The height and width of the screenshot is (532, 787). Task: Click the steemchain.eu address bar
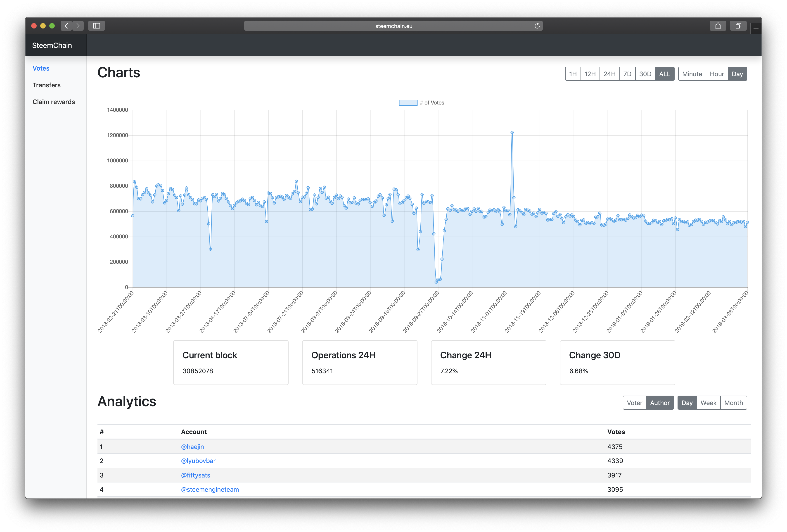click(393, 26)
